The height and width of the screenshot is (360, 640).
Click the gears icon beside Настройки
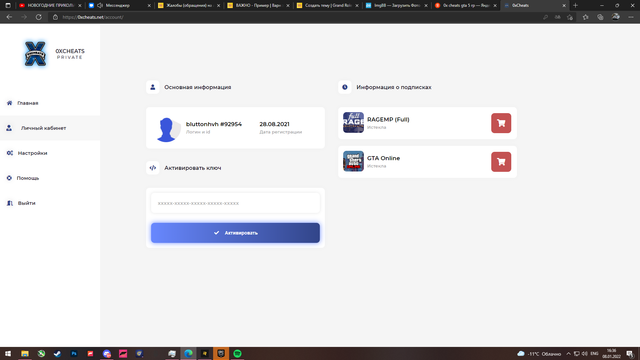point(9,153)
